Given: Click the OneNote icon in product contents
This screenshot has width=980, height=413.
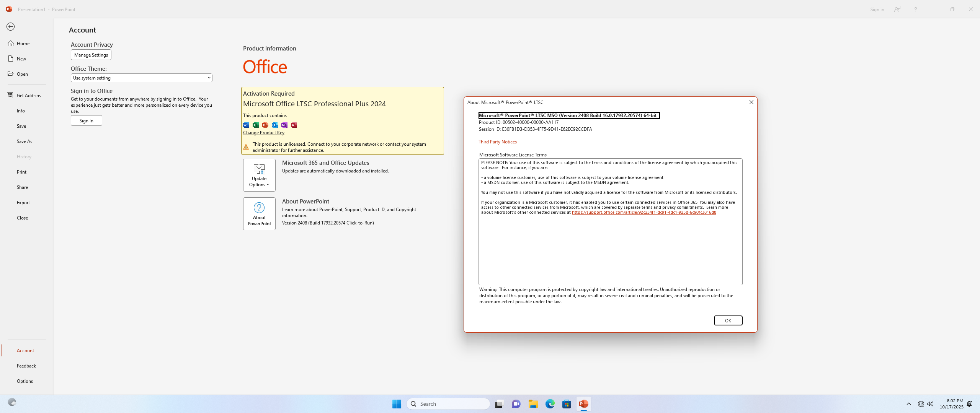Looking at the screenshot, I should [284, 125].
